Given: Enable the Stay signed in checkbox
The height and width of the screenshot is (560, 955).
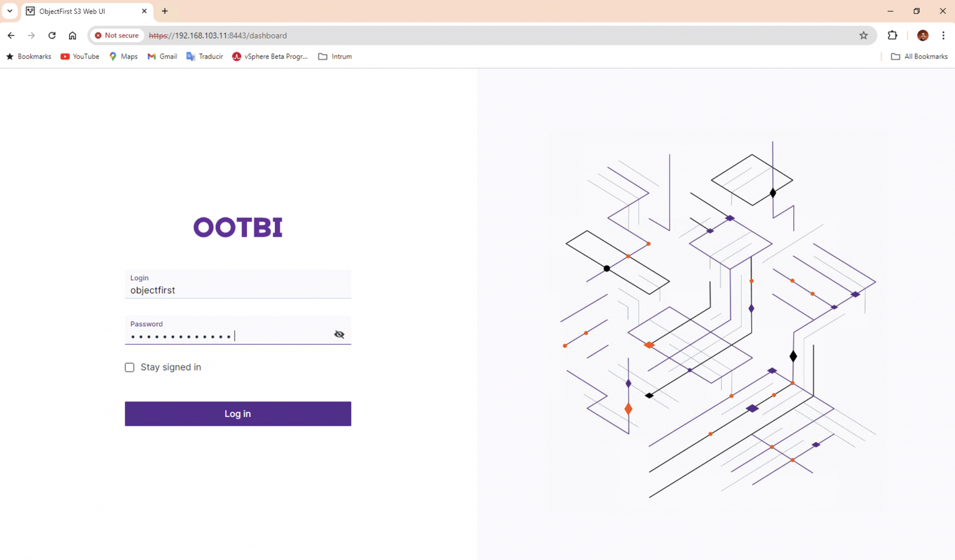Looking at the screenshot, I should (129, 367).
